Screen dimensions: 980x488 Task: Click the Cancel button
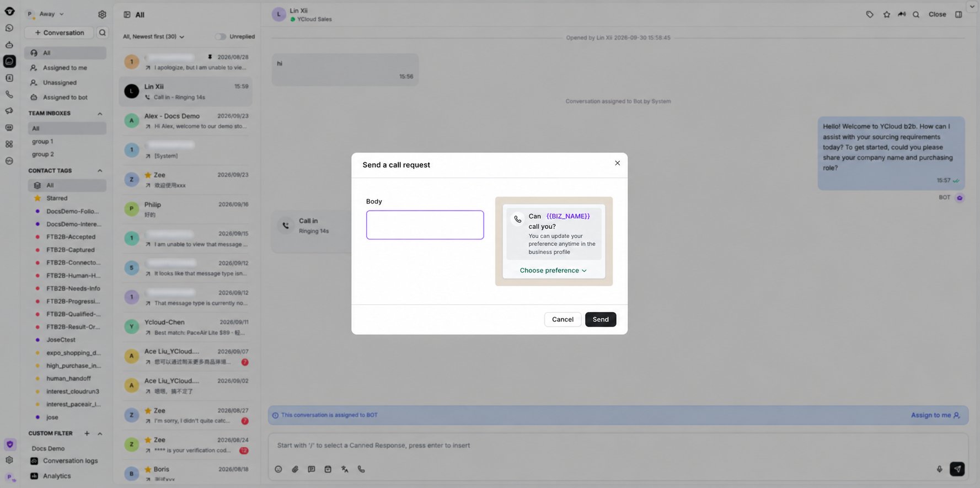(563, 320)
